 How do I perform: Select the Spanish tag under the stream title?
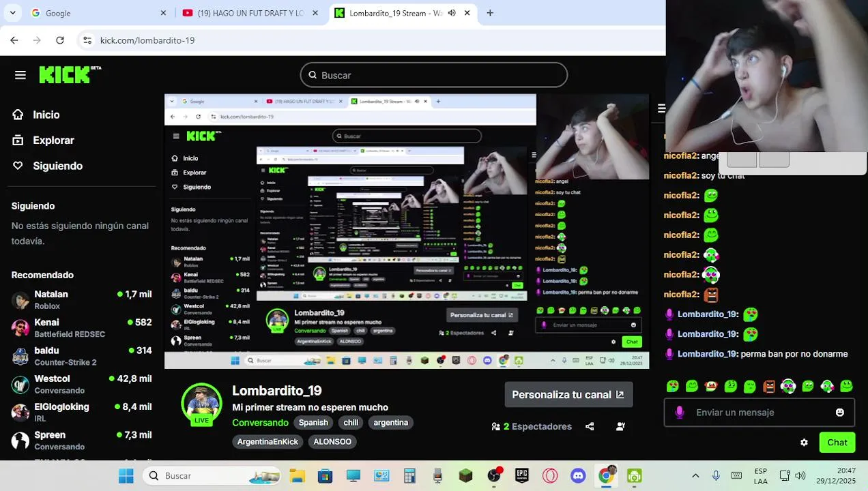pos(313,422)
